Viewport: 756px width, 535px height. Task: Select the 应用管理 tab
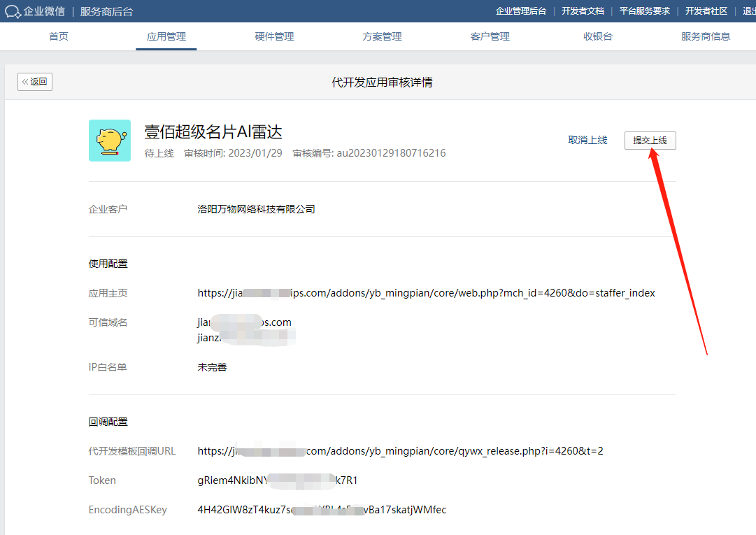[166, 36]
